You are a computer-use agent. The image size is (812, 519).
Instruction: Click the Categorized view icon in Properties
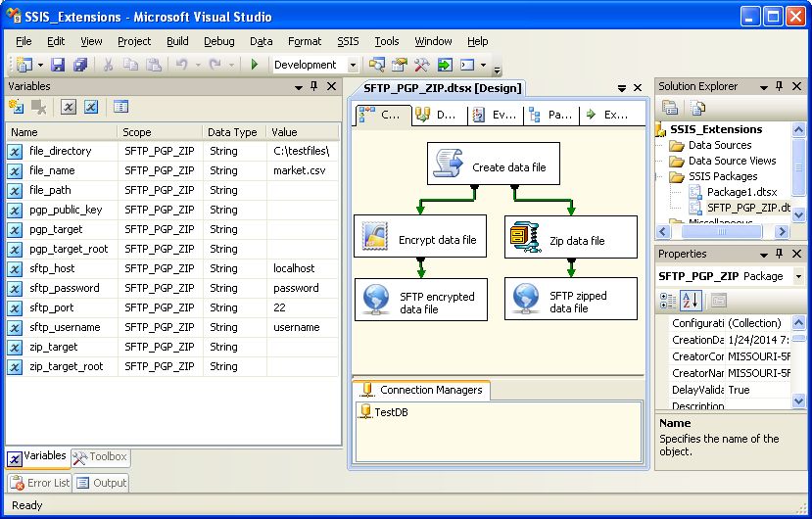668,301
